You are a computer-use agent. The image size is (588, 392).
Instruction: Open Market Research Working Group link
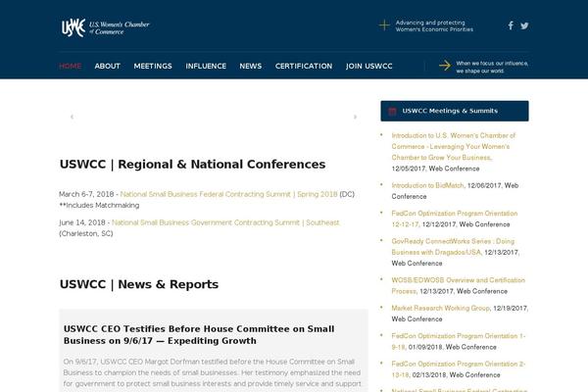pos(441,308)
